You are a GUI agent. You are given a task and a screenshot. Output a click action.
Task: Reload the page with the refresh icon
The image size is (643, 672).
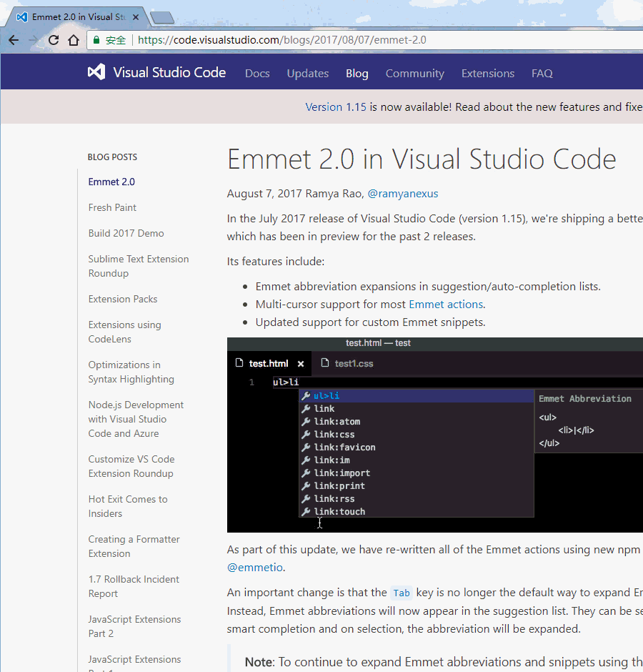[x=54, y=40]
